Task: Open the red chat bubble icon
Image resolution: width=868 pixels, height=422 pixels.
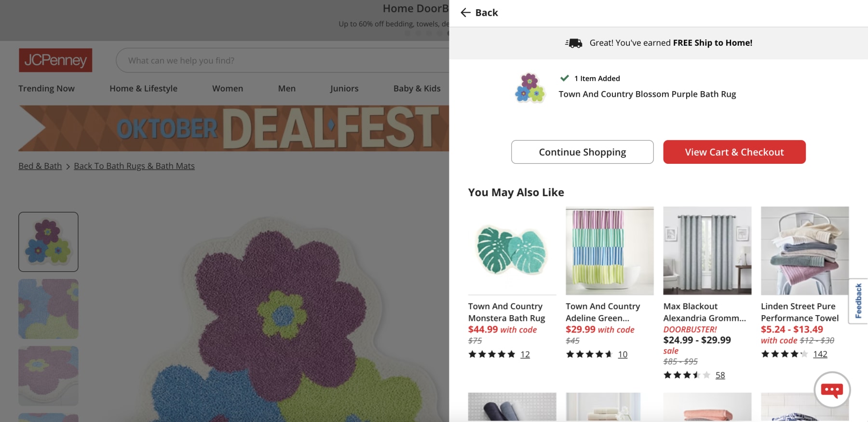Action: tap(832, 390)
